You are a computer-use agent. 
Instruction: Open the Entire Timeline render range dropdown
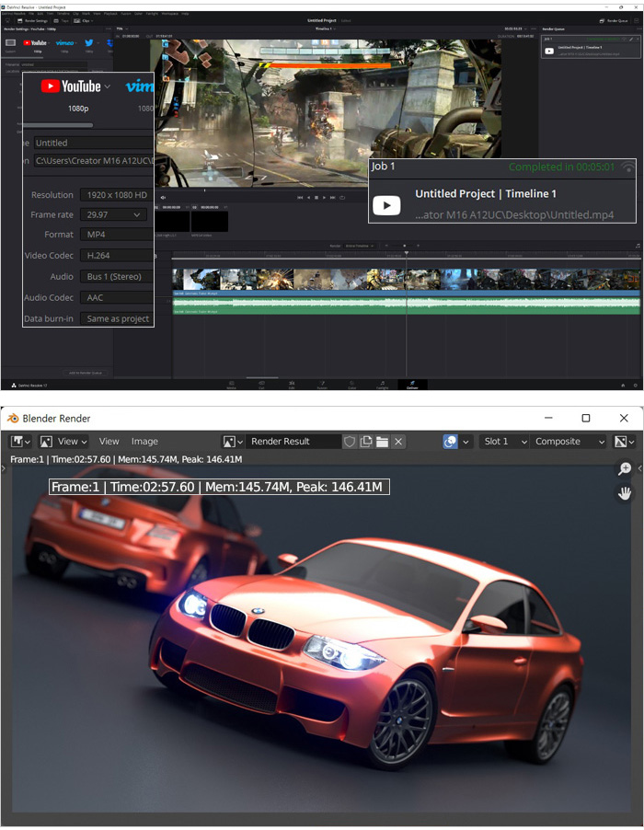[x=360, y=246]
